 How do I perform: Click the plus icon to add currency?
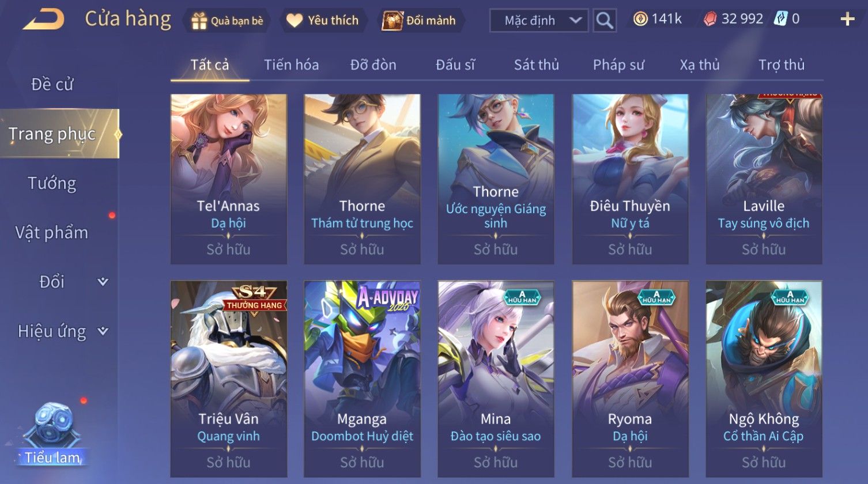(x=847, y=20)
